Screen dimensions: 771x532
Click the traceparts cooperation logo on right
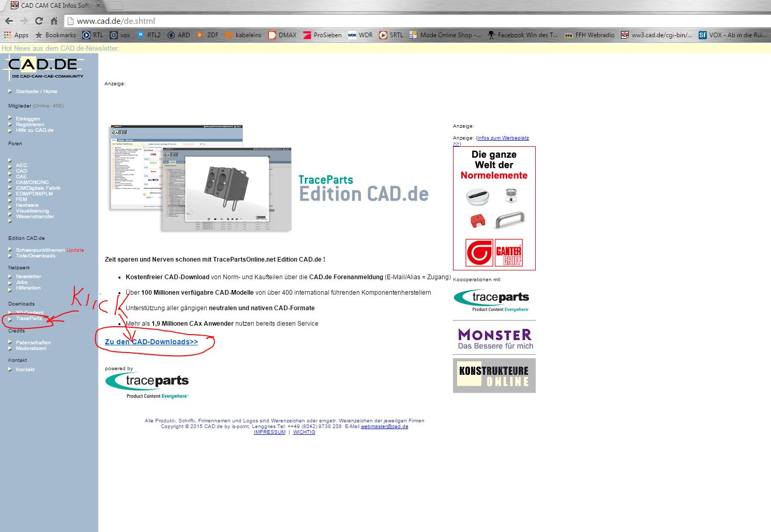pos(492,300)
